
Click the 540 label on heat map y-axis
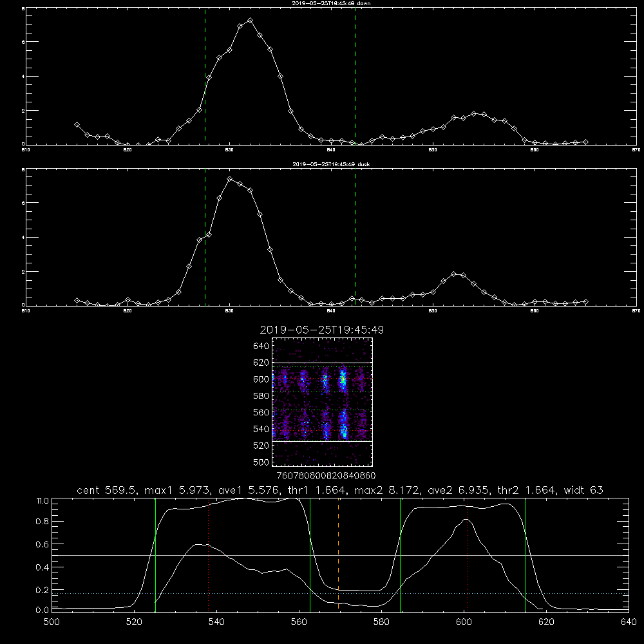[261, 429]
